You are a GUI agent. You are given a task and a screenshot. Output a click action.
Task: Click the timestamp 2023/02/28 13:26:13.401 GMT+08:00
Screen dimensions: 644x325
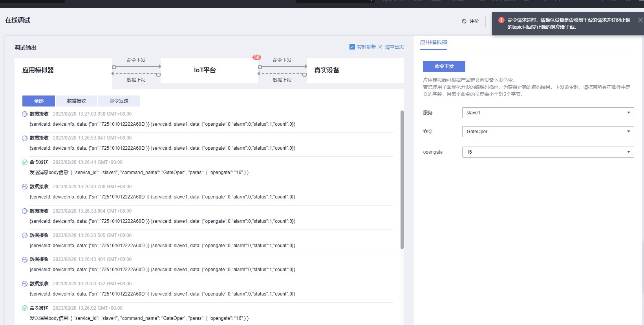(92, 259)
